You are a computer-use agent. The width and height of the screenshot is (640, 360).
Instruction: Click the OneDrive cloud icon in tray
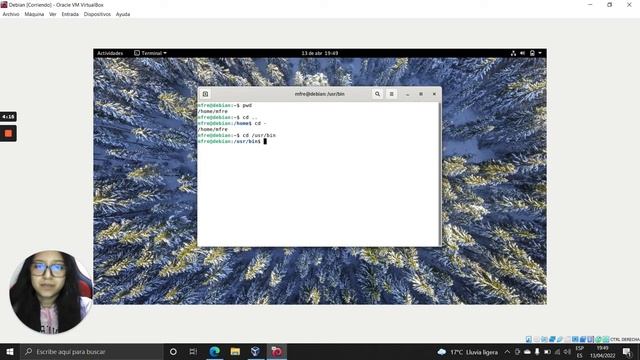pyautogui.click(x=527, y=352)
